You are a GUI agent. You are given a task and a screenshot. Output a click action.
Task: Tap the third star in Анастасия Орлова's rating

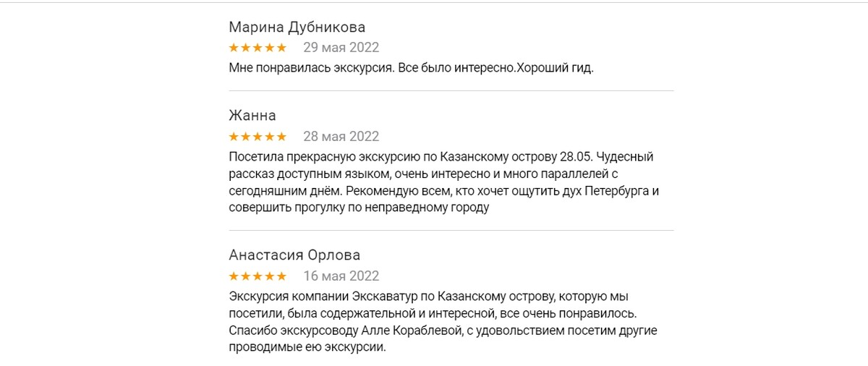(258, 276)
